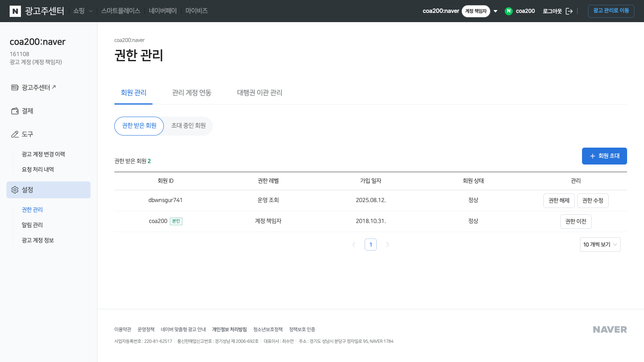The width and height of the screenshot is (644, 362).
Task: Open 정책보호 인증 footer link
Action: (302, 329)
